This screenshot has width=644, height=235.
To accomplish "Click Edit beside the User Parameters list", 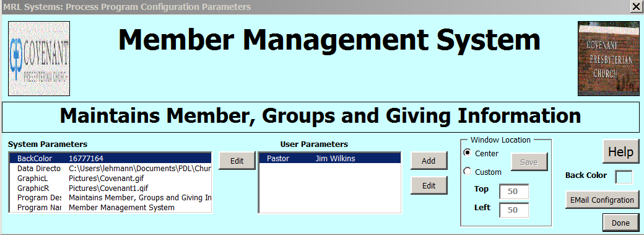I will tap(429, 185).
